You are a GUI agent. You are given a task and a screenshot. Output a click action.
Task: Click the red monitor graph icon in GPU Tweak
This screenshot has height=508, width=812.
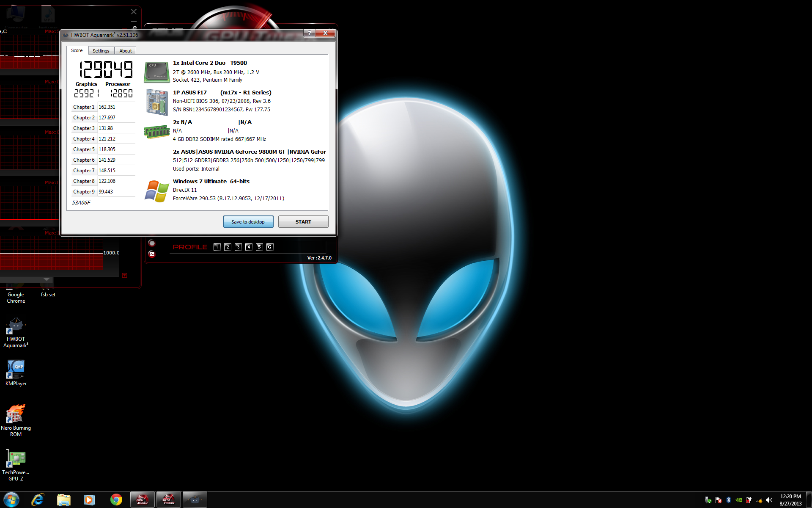152,254
